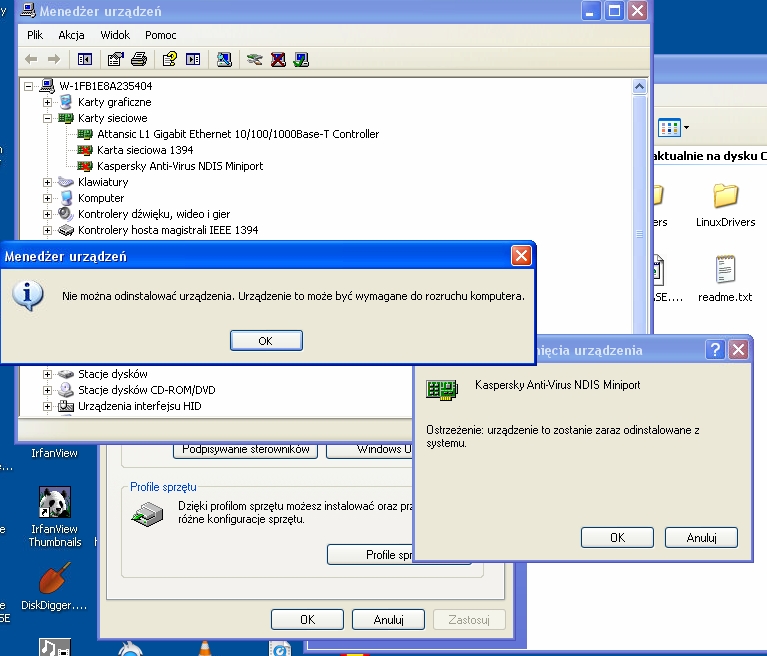Screen dimensions: 767x656
Task: Select the Klawiatury category label
Action: click(x=103, y=182)
